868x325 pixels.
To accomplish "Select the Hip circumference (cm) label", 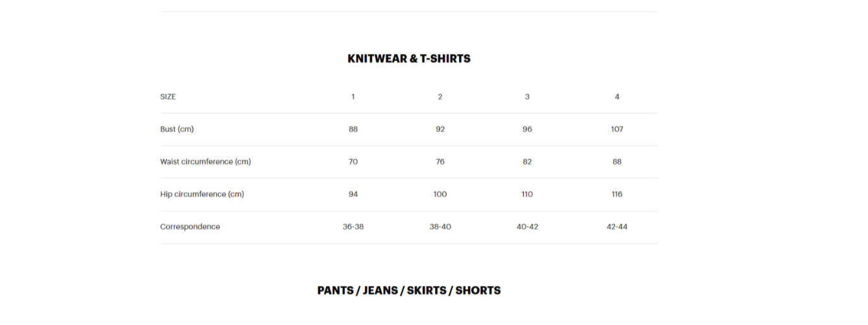I will pyautogui.click(x=203, y=194).
